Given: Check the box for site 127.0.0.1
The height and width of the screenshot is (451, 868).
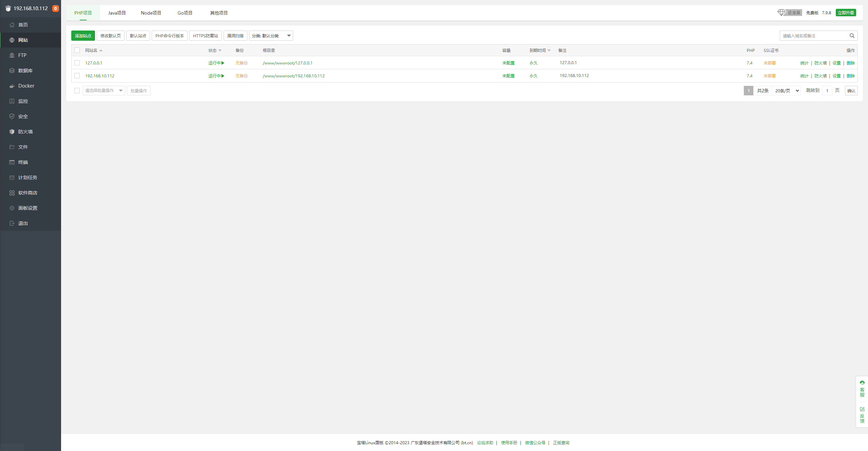Looking at the screenshot, I should tap(77, 63).
